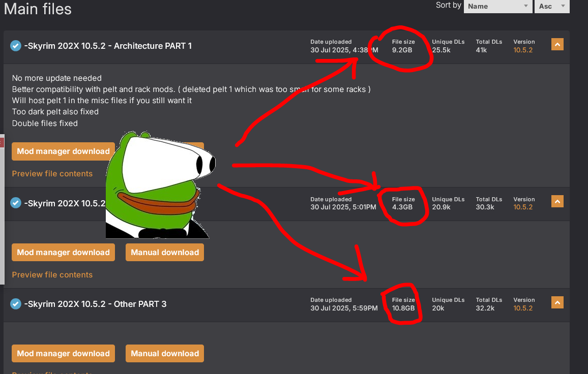Click Mod manager download for Architecture PART 1

[63, 151]
